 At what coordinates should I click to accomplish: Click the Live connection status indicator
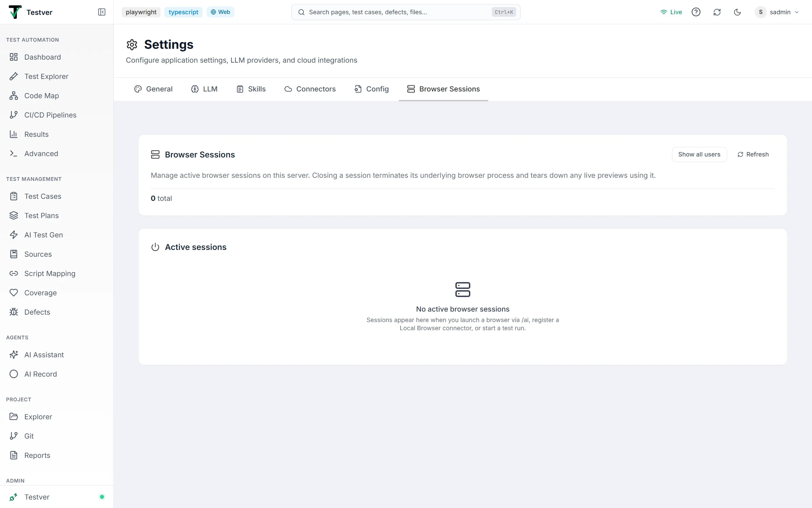[x=671, y=12]
